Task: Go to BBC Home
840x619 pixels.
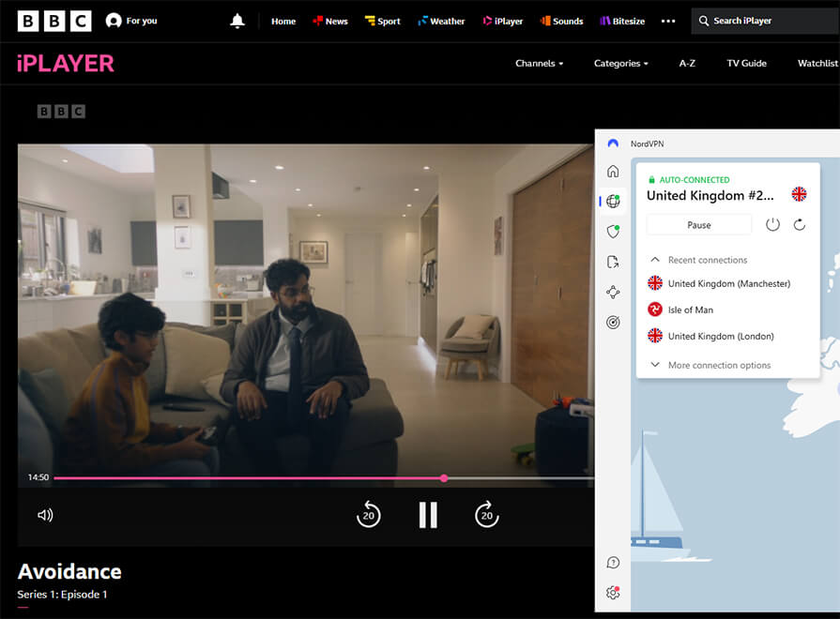Action: (283, 21)
